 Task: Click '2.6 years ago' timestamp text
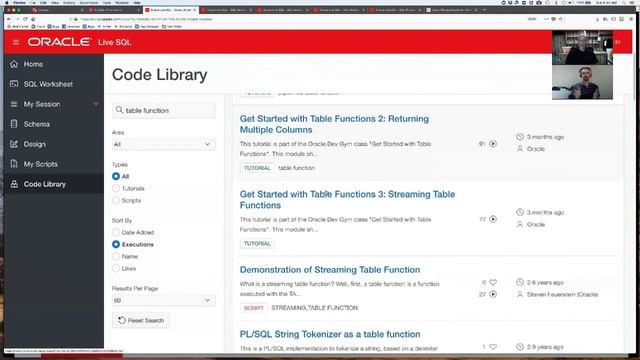545,282
